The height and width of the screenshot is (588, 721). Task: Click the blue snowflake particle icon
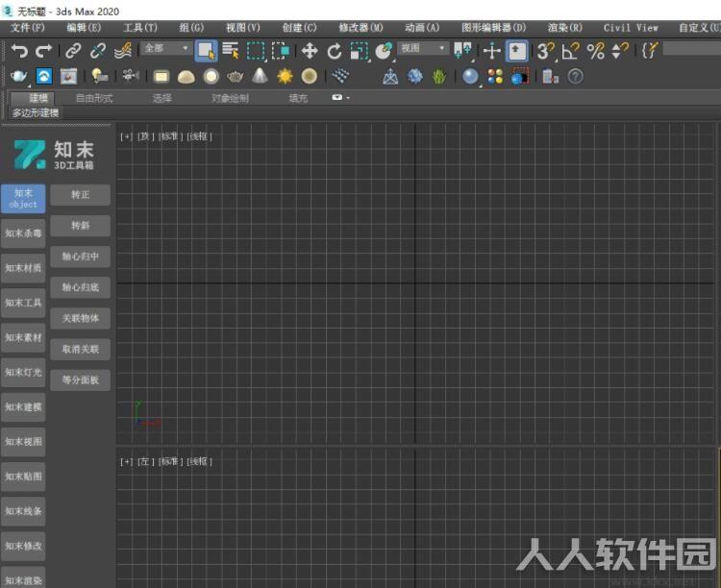pyautogui.click(x=414, y=76)
